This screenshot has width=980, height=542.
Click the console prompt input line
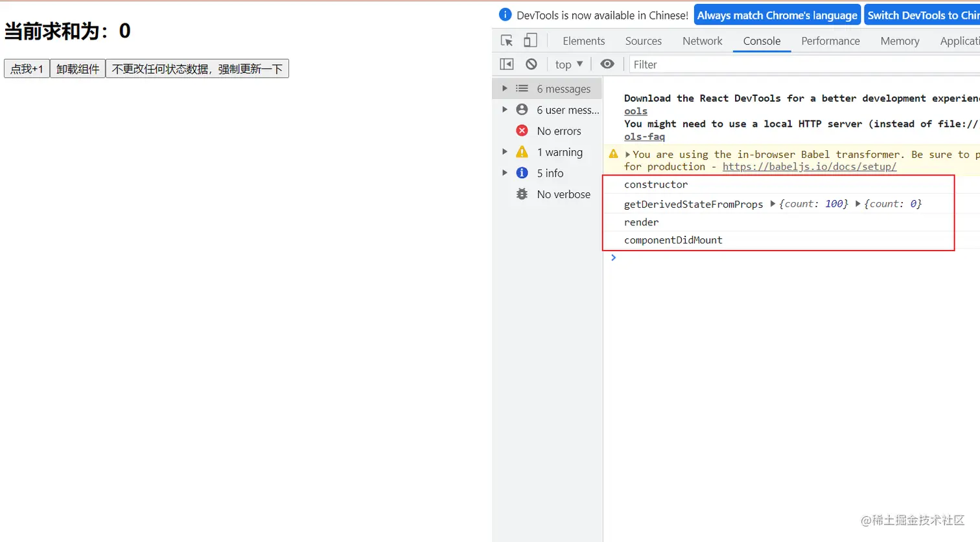pyautogui.click(x=791, y=258)
